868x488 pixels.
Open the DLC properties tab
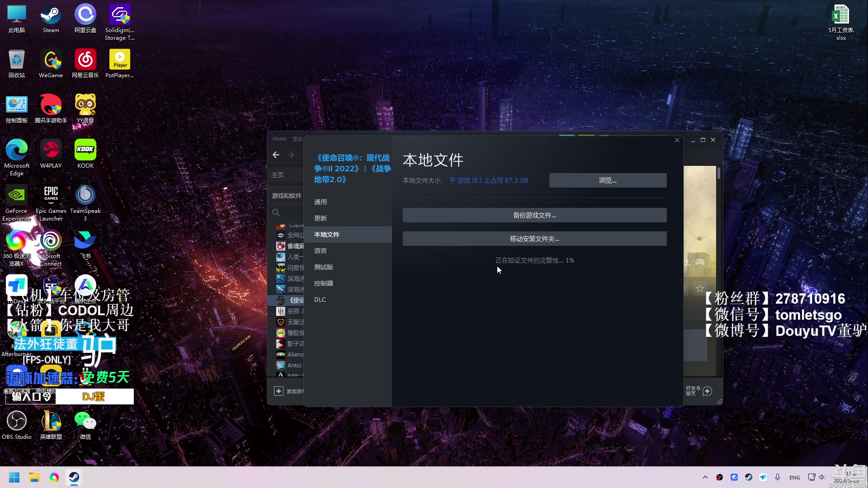(348, 300)
